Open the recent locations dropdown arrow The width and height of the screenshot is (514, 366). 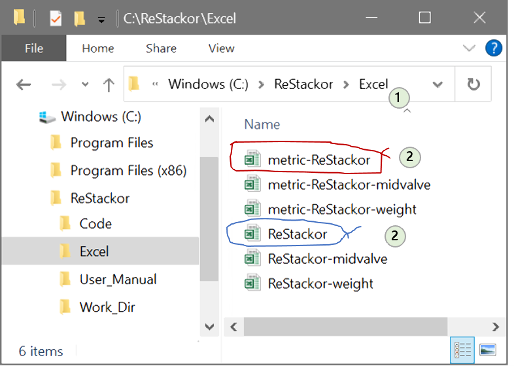pos(85,85)
